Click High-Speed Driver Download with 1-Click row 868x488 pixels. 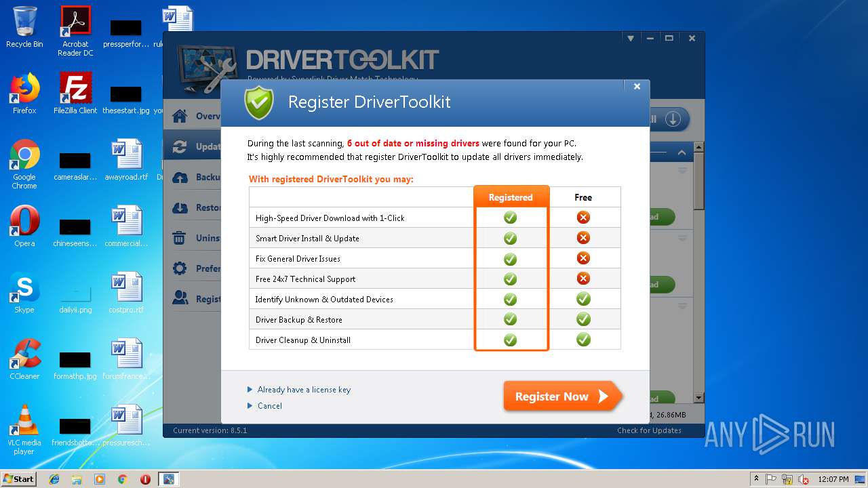coord(435,218)
